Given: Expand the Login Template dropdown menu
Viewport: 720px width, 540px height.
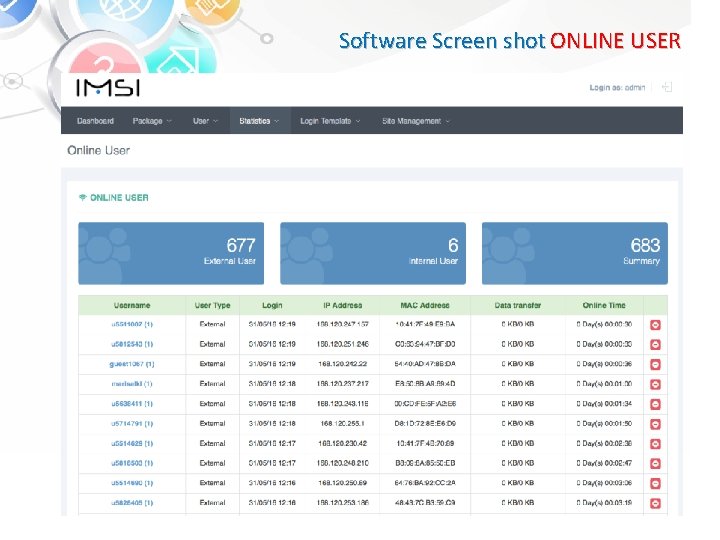Looking at the screenshot, I should (330, 121).
